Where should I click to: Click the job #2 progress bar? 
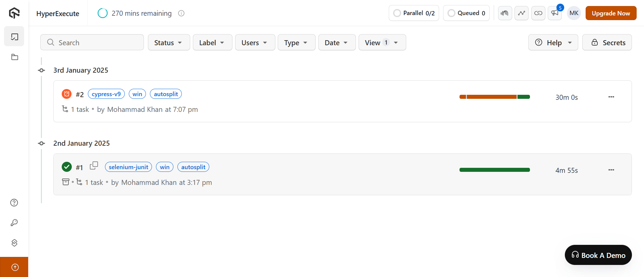click(494, 97)
